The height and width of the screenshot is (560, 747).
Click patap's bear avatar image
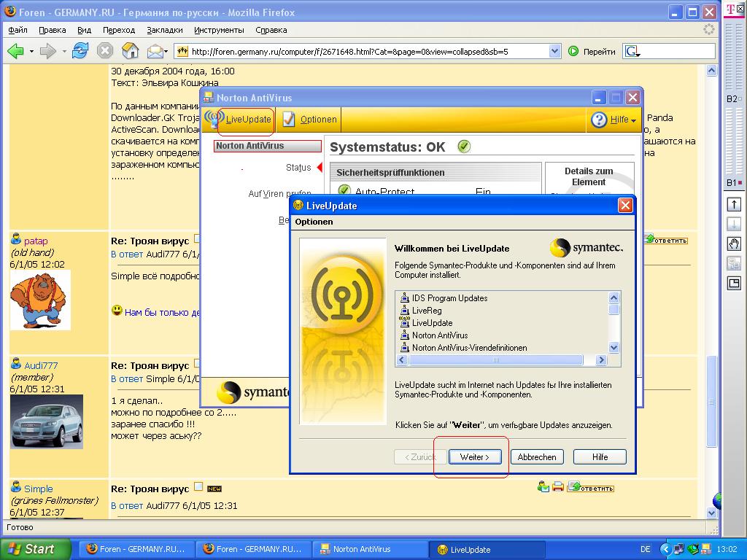tap(41, 300)
